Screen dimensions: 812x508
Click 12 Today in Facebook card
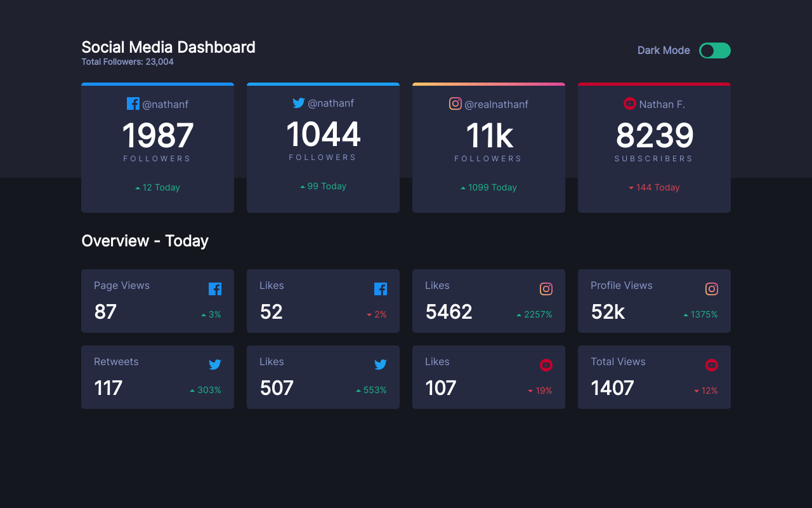point(161,187)
